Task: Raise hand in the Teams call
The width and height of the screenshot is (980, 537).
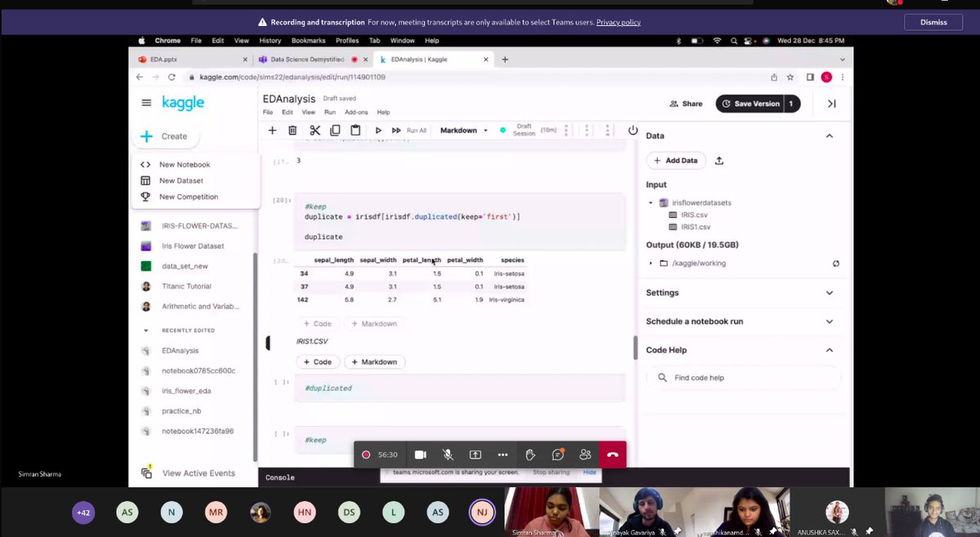Action: coord(529,455)
